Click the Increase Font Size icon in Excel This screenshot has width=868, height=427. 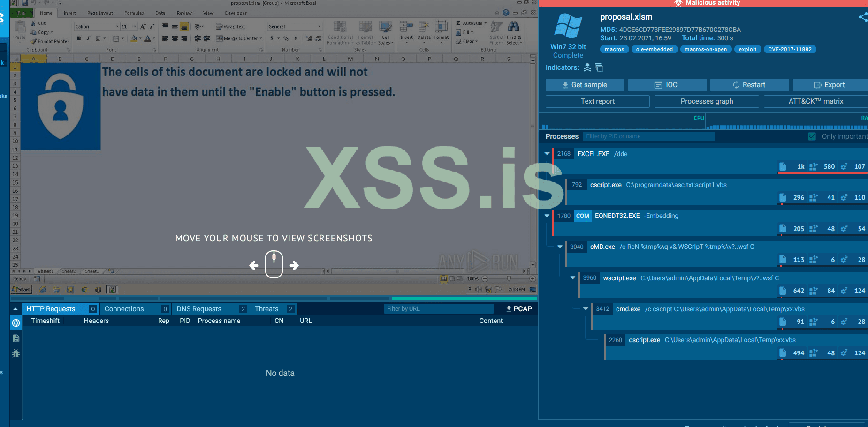[x=143, y=27]
